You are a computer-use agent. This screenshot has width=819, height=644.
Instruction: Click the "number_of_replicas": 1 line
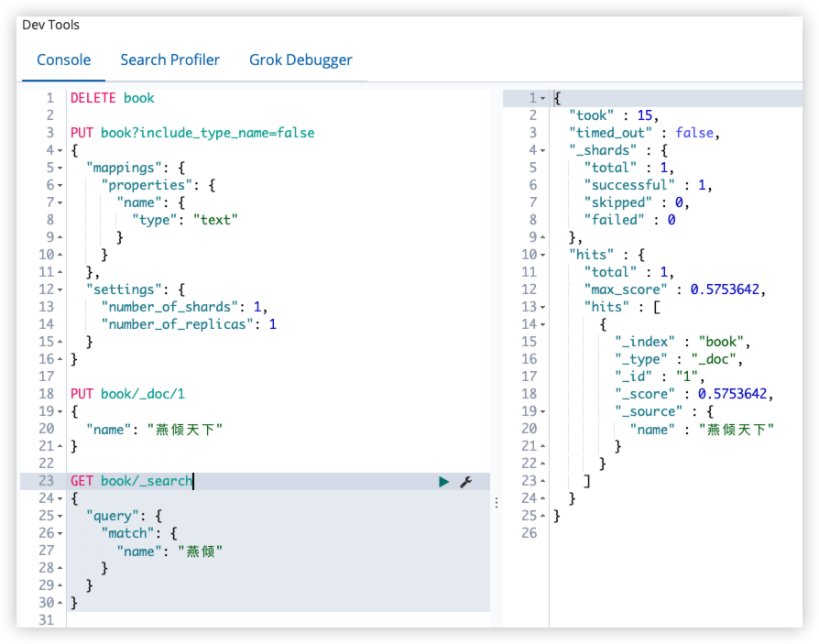(189, 324)
